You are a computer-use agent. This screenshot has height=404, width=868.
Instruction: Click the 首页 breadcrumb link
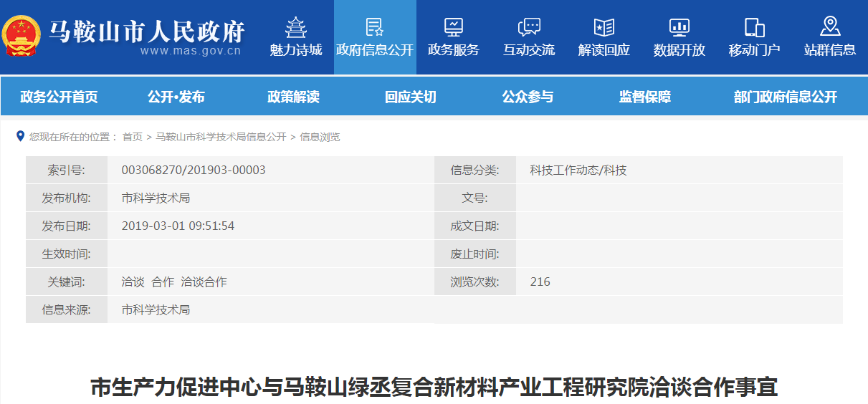[x=132, y=137]
